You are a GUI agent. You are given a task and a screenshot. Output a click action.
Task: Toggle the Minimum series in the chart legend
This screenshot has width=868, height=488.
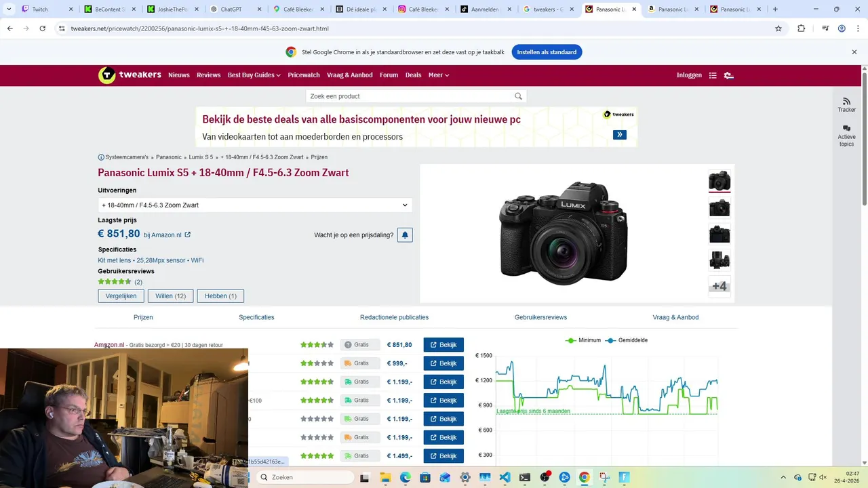[x=583, y=340]
